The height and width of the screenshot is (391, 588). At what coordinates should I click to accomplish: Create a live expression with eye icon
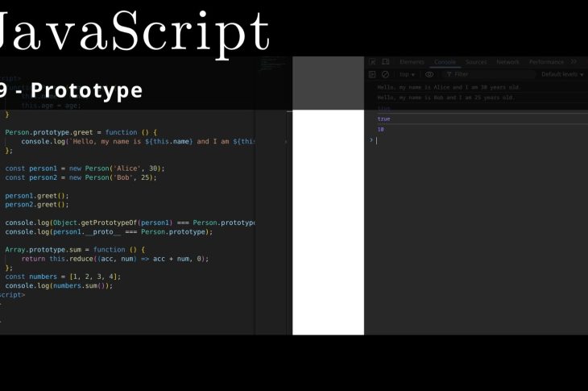point(429,74)
